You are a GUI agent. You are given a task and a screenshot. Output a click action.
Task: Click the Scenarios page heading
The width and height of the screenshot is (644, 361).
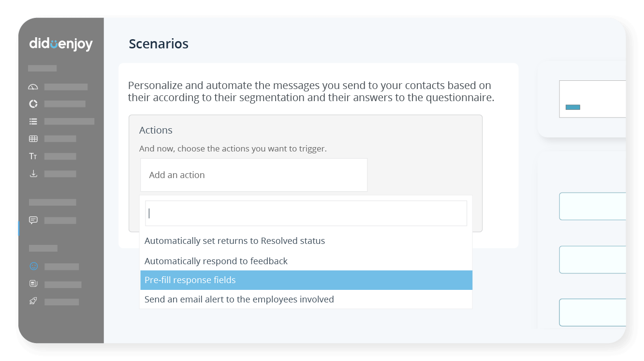(x=158, y=44)
